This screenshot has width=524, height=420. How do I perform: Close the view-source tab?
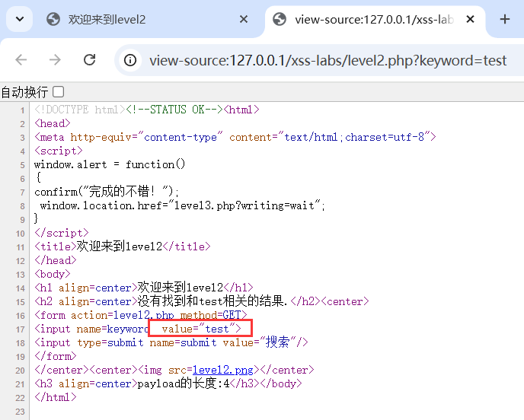(x=470, y=19)
